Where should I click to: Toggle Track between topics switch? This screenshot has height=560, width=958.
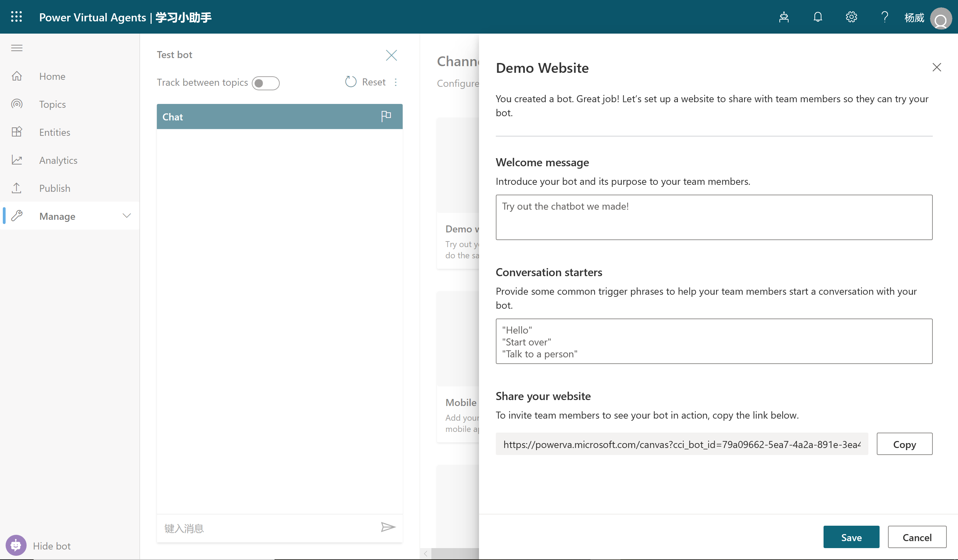(x=265, y=83)
